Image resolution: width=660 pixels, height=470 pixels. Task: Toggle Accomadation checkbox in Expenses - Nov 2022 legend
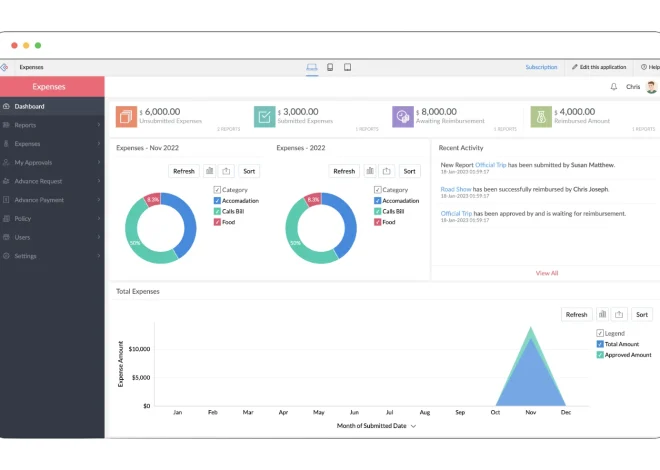tap(217, 201)
